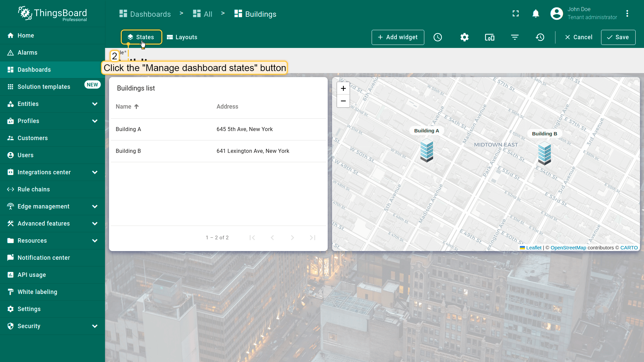Open the notifications bell
The width and height of the screenshot is (644, 362).
click(536, 13)
